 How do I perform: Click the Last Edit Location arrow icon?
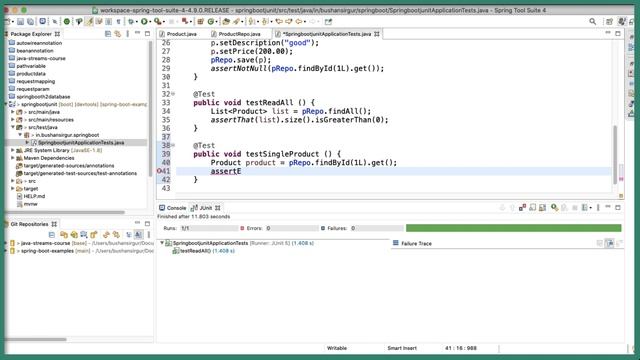[x=278, y=21]
